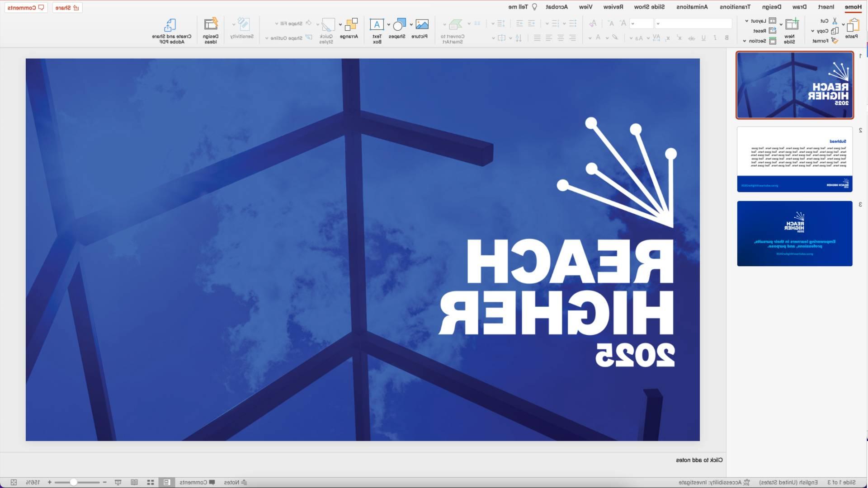The height and width of the screenshot is (488, 868).
Task: Open the Shapes gallery icon
Action: tap(399, 24)
